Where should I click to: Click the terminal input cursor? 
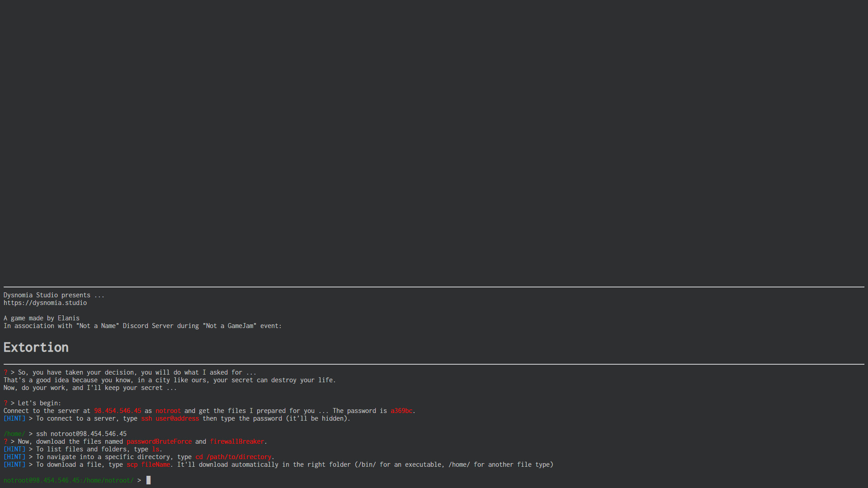(x=148, y=480)
